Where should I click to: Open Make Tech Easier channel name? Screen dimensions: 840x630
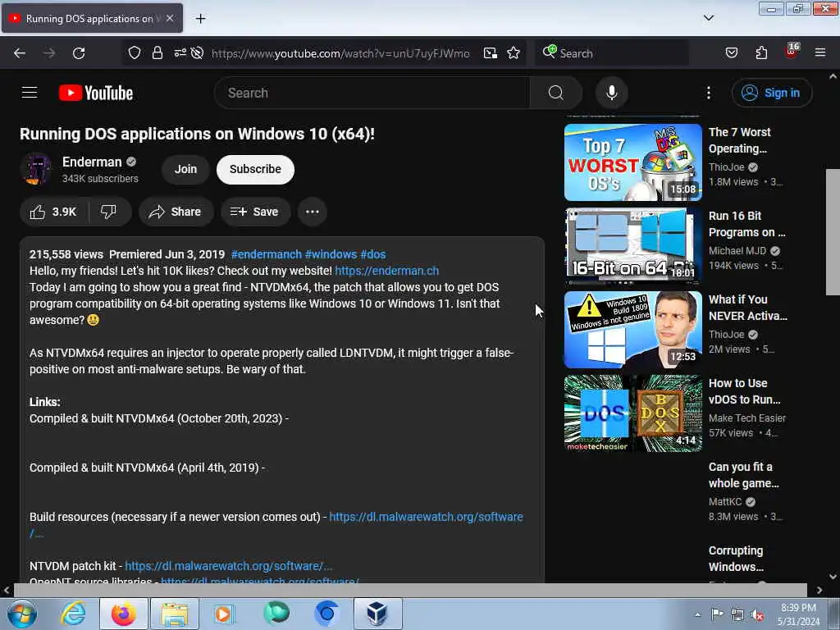click(x=747, y=418)
